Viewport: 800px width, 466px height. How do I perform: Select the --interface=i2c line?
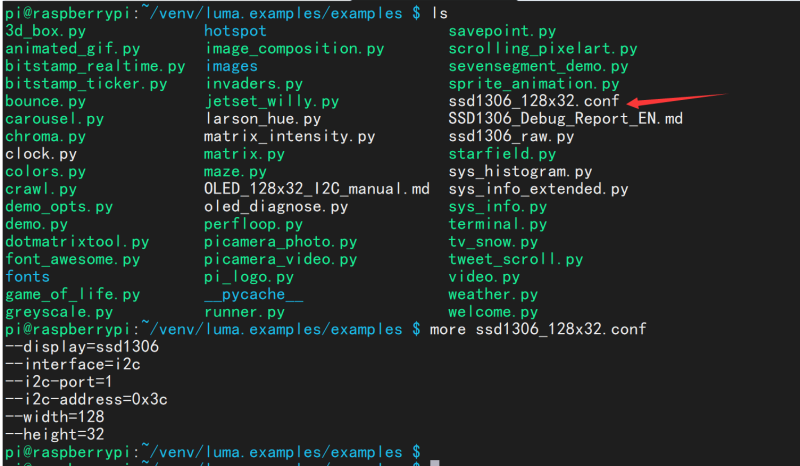(x=72, y=364)
